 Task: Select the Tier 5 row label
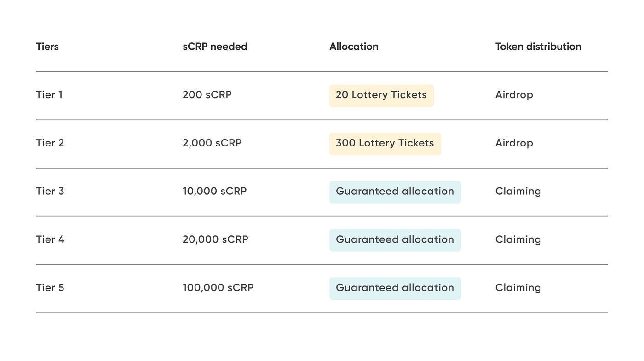pyautogui.click(x=50, y=288)
